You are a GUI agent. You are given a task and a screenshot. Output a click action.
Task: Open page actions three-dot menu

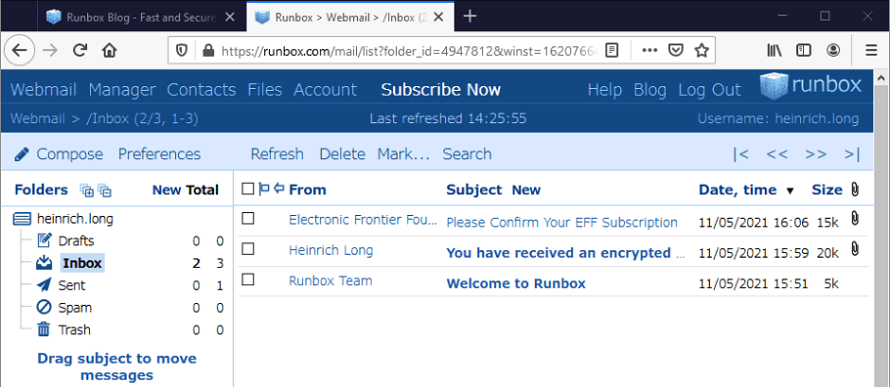pos(649,51)
